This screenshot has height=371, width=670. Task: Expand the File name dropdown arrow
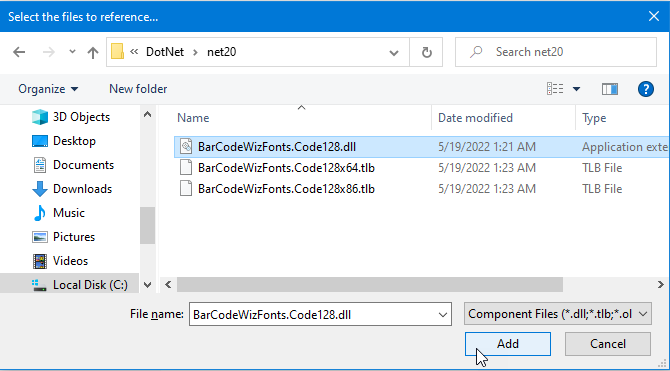(443, 315)
